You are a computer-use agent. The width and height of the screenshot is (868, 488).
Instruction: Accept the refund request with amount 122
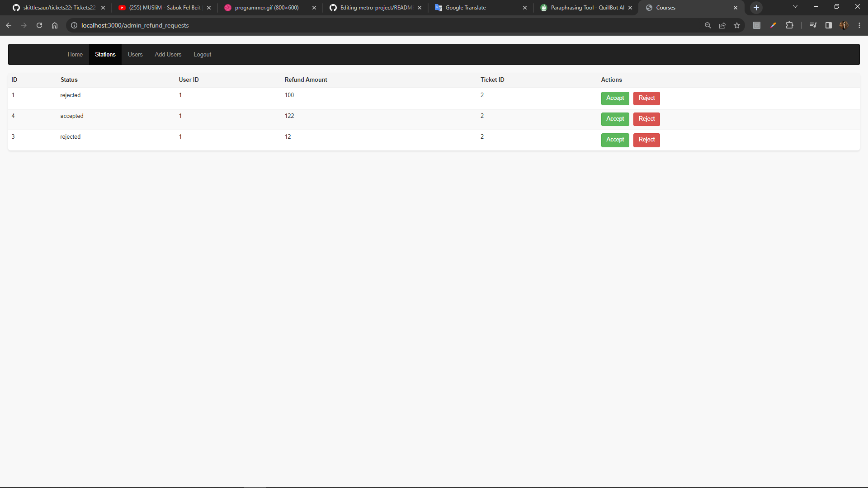pyautogui.click(x=615, y=119)
